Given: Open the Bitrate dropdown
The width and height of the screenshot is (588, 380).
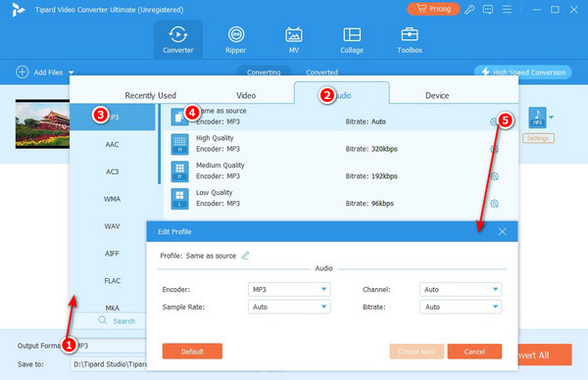Looking at the screenshot, I should 461,307.
